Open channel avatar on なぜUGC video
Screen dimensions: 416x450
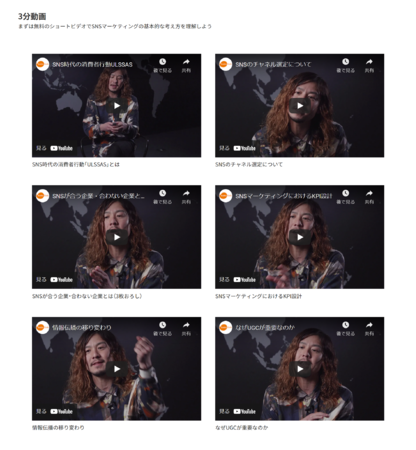[225, 327]
